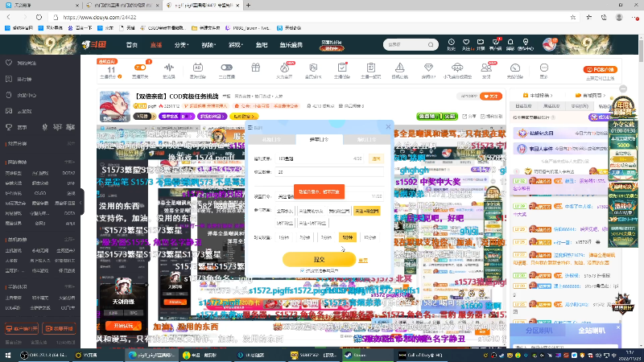Viewport: 644px width, 362px height.
Task: Click the start-streaming camera icon in header
Action: click(x=481, y=42)
